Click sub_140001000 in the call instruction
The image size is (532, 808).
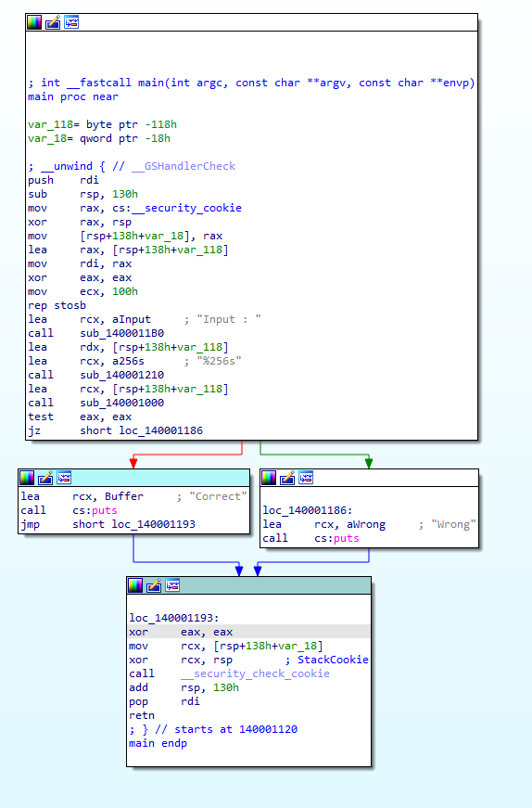[x=122, y=403]
